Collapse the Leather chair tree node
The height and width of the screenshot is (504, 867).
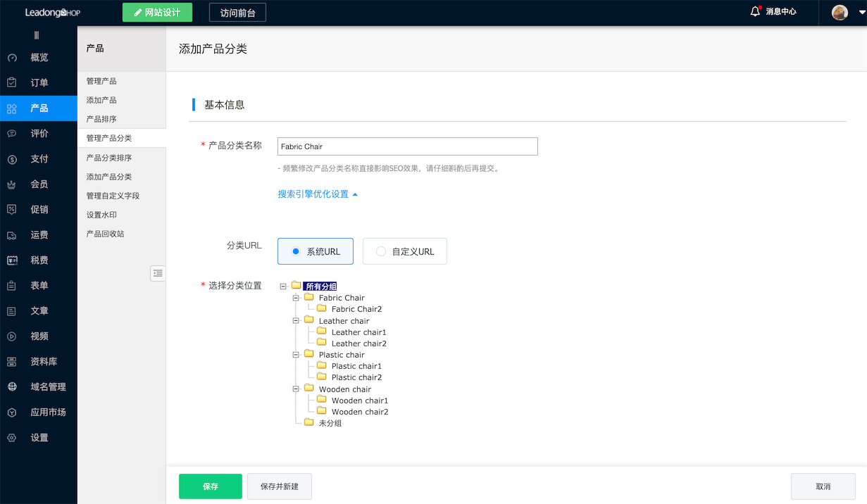point(297,320)
